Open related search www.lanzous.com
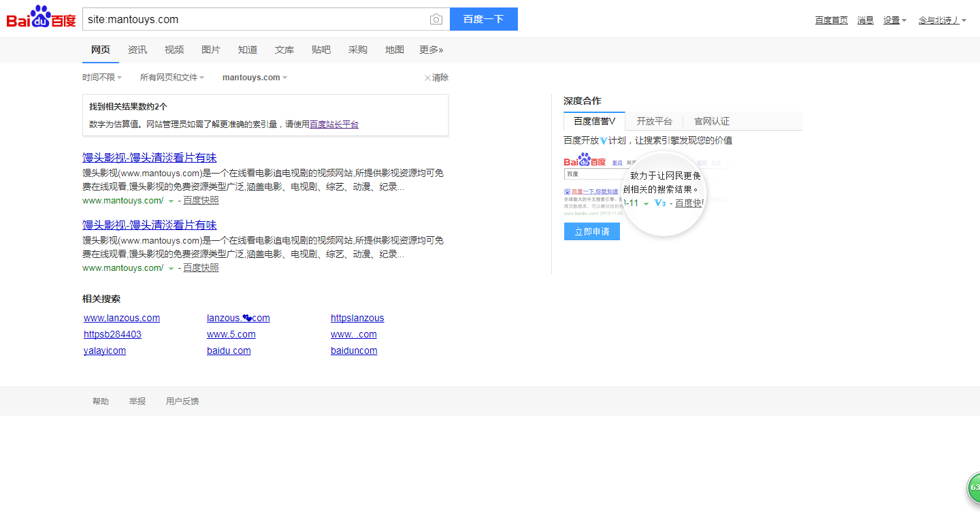Screen dimensions: 980x524 click(x=122, y=318)
